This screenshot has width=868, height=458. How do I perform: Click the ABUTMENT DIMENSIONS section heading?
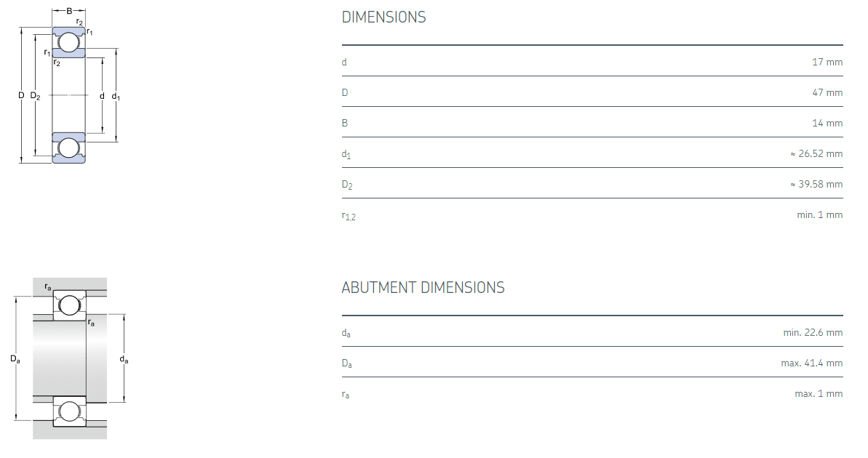[423, 288]
